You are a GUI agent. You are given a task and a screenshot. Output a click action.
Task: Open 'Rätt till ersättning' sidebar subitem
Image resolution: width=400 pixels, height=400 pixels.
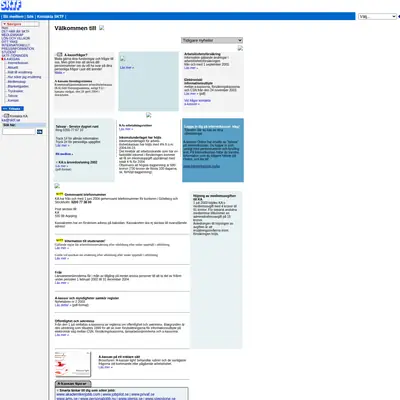pos(20,72)
